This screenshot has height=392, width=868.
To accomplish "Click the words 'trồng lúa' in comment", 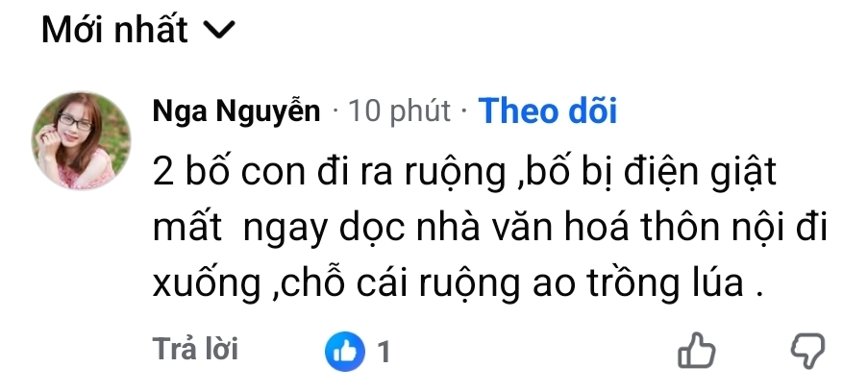I will click(664, 282).
